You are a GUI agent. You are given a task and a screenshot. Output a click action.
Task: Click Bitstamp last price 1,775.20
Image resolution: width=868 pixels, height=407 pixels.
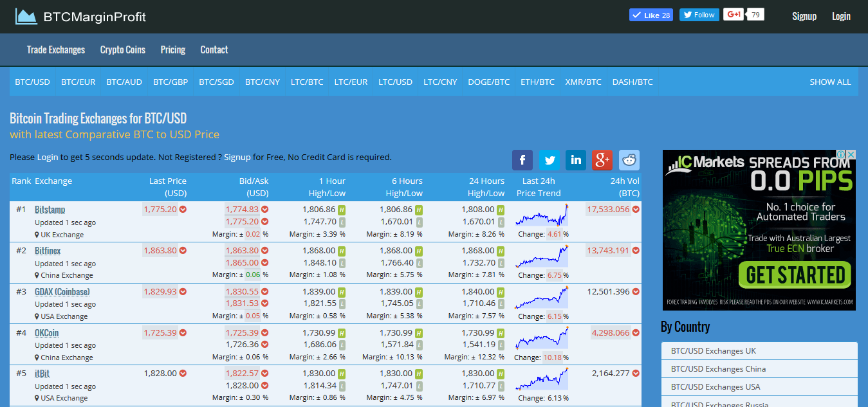point(160,209)
